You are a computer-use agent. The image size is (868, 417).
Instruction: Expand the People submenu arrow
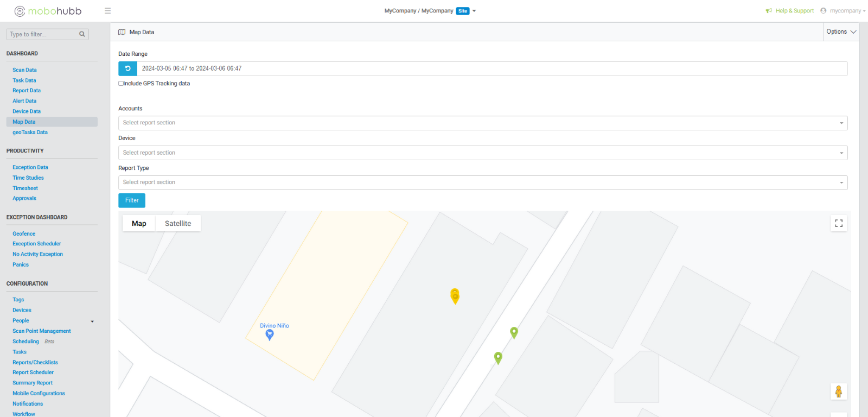[92, 321]
